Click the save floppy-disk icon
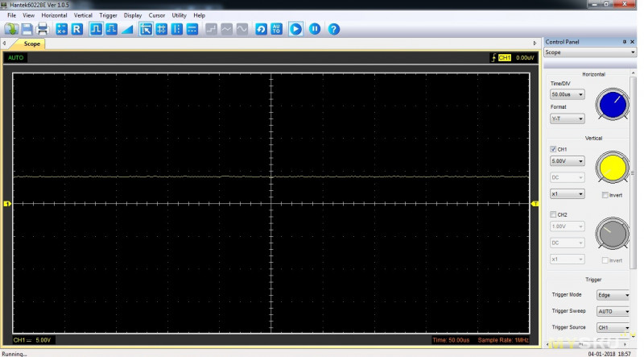This screenshot has width=644, height=357. click(x=27, y=29)
